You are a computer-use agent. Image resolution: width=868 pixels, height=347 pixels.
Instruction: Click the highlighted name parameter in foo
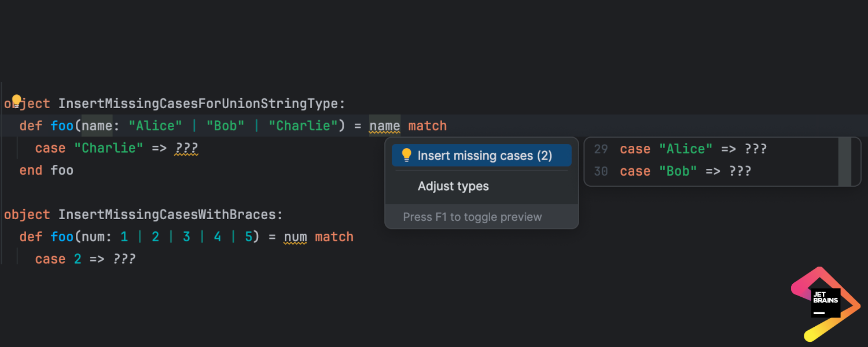click(97, 126)
